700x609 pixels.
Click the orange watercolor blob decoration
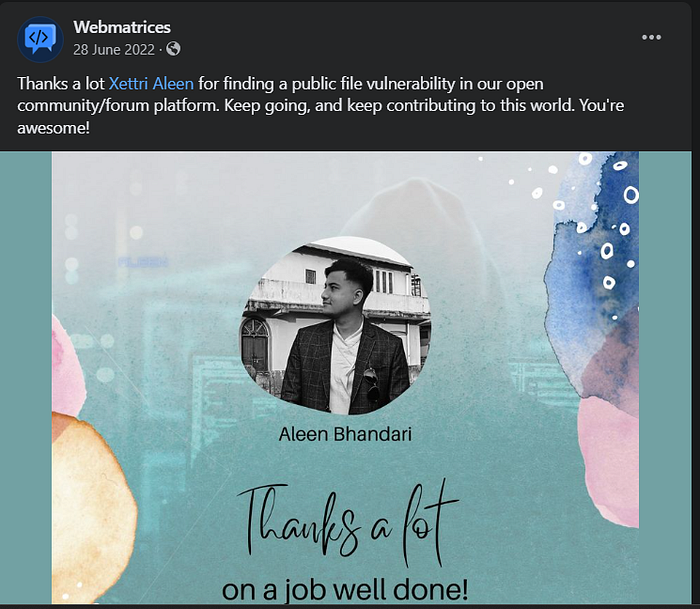click(x=93, y=507)
